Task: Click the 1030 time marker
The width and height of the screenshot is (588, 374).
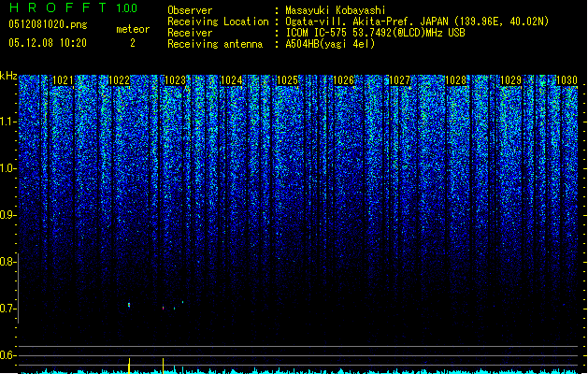Action: (567, 80)
